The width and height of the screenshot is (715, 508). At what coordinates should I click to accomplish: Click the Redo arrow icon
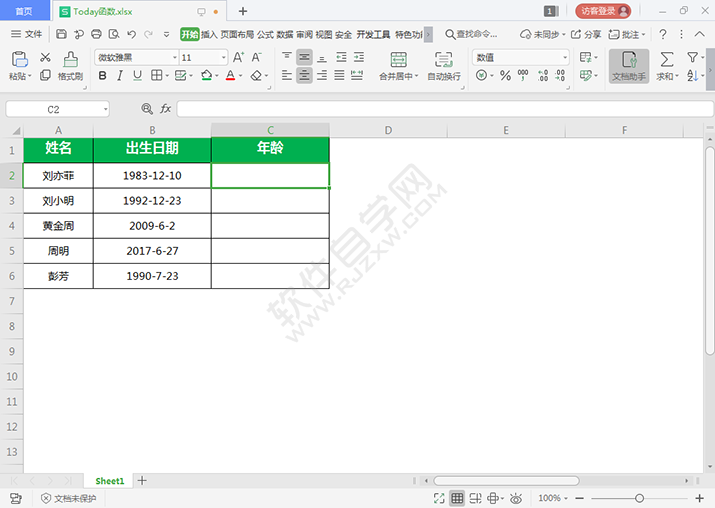[148, 34]
